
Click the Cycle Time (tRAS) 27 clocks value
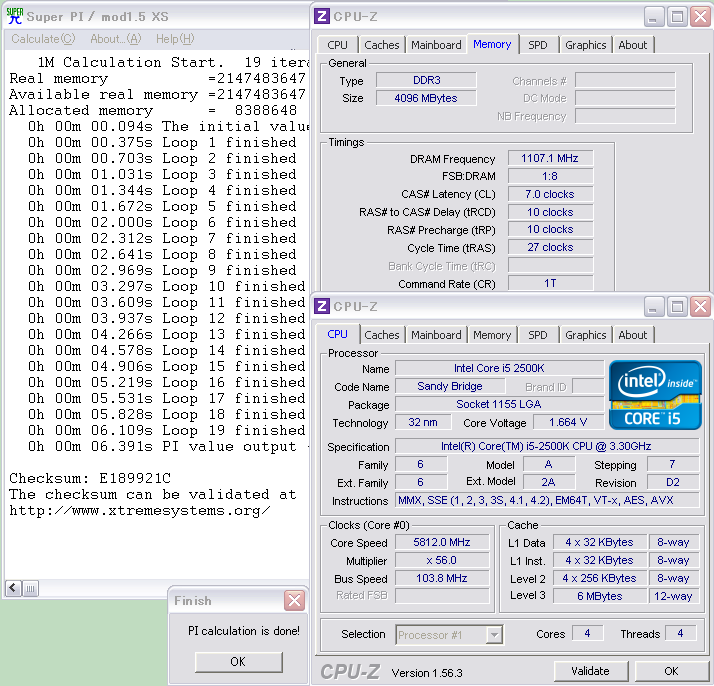click(x=550, y=248)
